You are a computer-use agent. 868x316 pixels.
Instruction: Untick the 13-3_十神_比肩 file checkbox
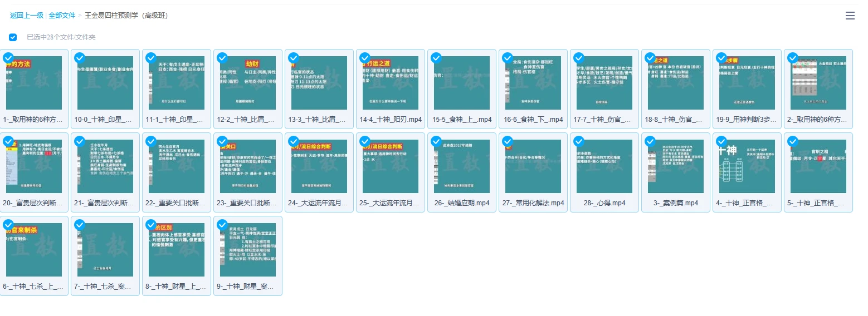pyautogui.click(x=294, y=57)
